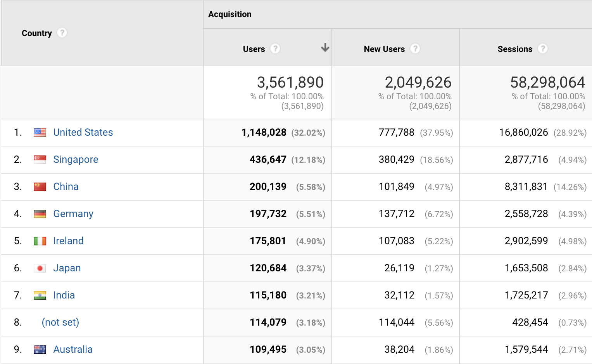Click the sort arrow on Users column
Screen dimensions: 592x364
(x=324, y=48)
